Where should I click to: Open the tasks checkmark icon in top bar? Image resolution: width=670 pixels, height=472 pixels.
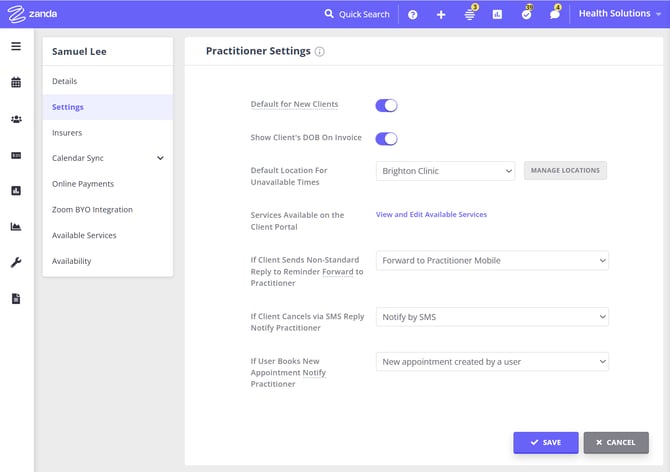pyautogui.click(x=526, y=14)
